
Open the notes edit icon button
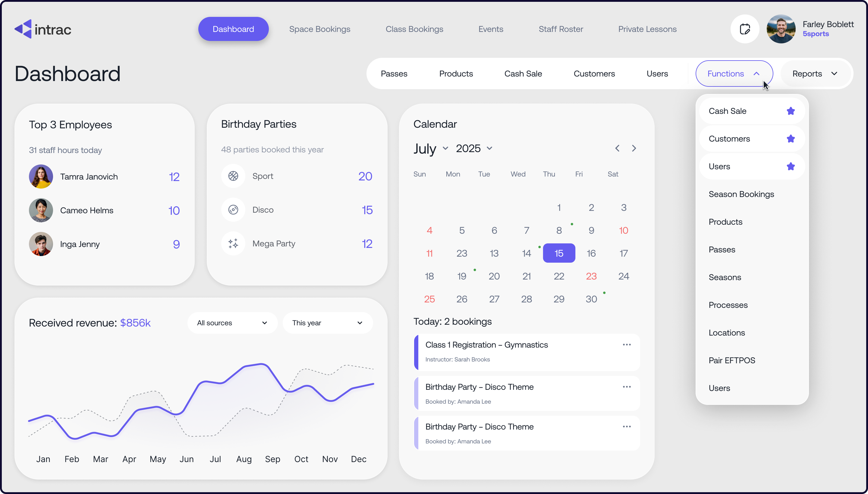pos(744,29)
